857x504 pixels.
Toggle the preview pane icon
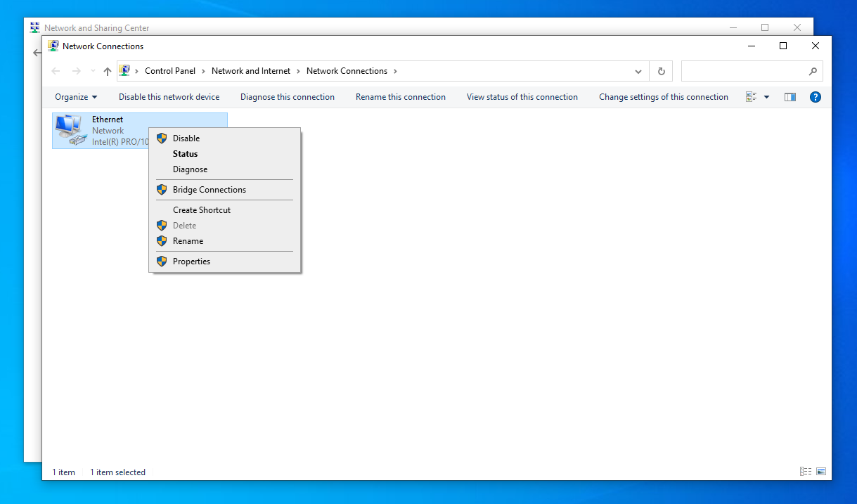[790, 97]
